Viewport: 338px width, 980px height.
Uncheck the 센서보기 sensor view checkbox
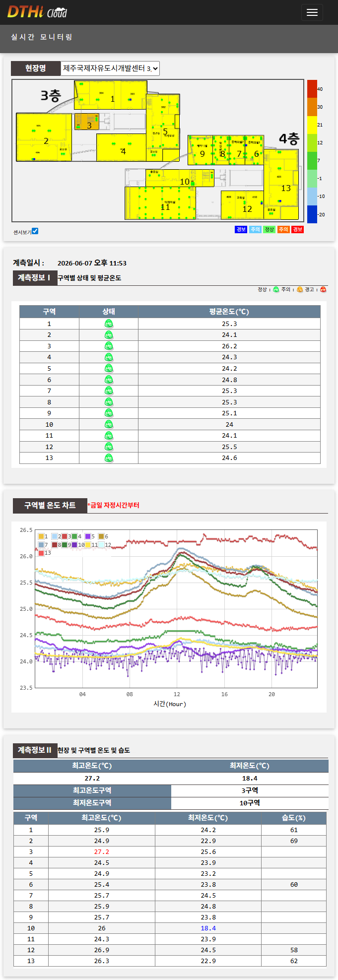tap(35, 231)
